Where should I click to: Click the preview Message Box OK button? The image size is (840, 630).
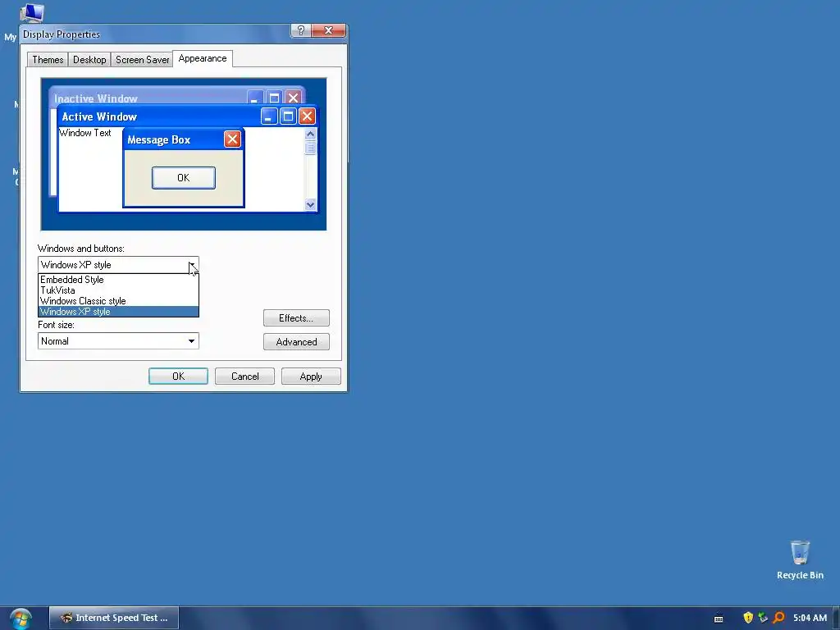184,178
